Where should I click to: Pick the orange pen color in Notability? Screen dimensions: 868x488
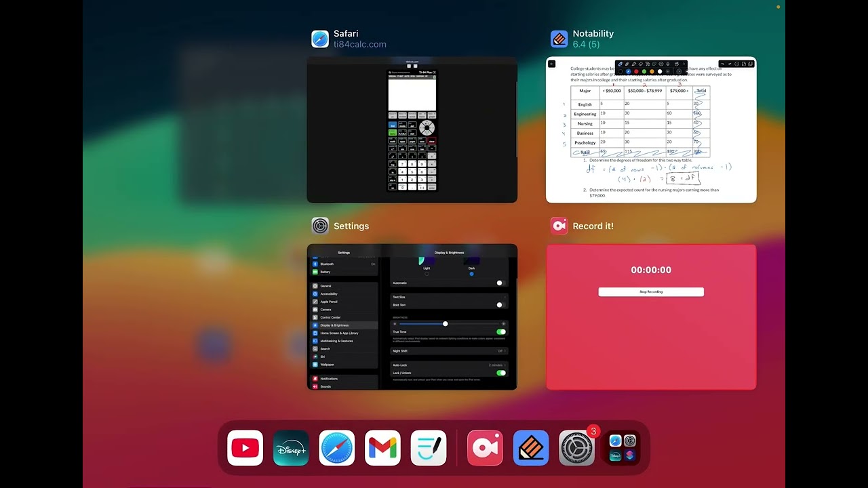tap(652, 71)
